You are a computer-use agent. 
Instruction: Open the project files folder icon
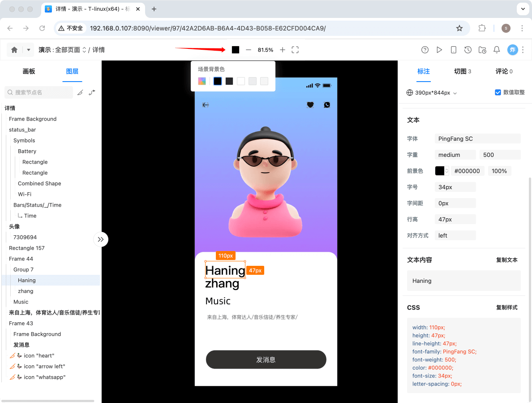pyautogui.click(x=482, y=50)
